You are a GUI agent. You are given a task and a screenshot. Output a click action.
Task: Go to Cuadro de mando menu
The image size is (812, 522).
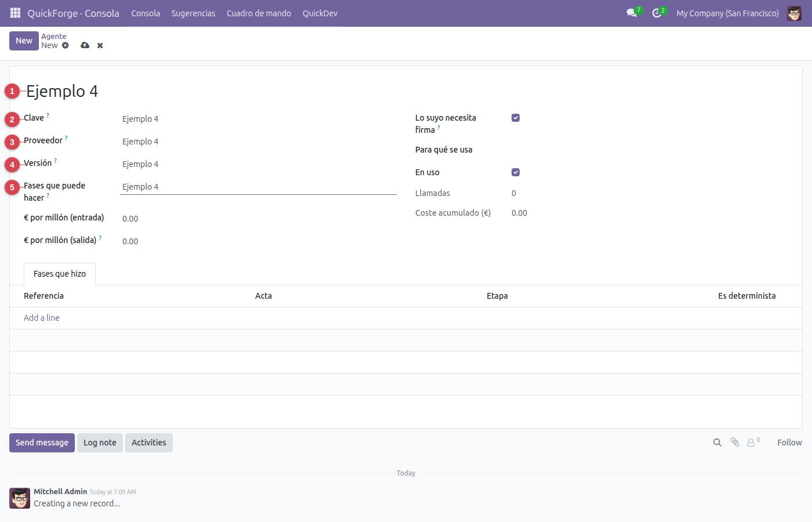tap(259, 13)
